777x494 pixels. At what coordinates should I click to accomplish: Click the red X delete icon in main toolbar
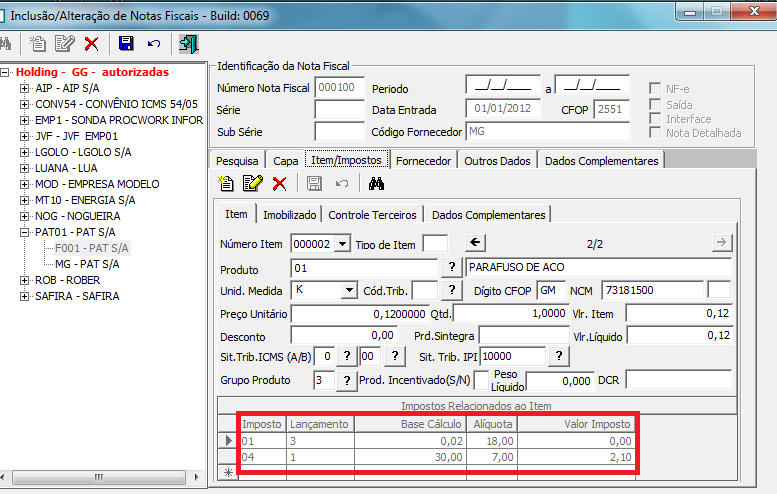pyautogui.click(x=91, y=43)
